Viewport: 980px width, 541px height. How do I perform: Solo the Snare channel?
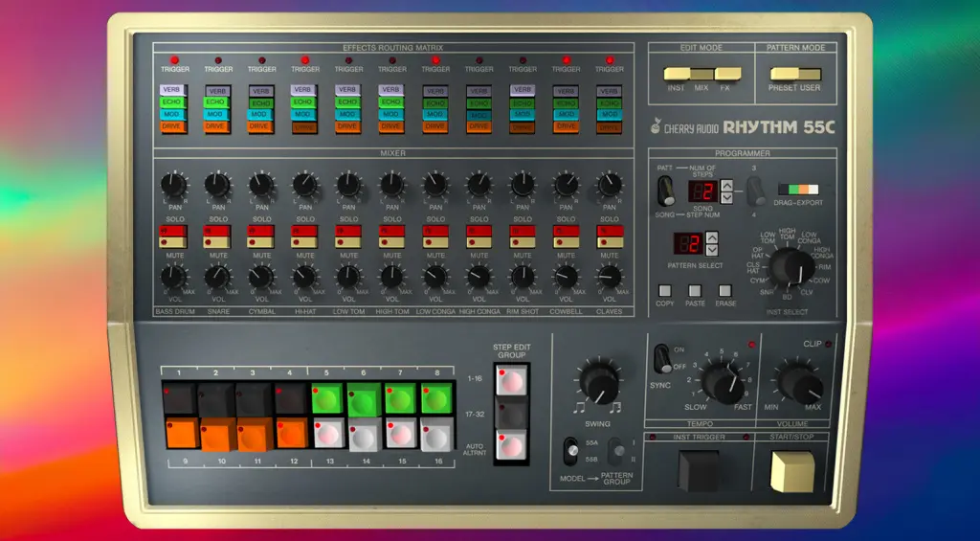click(x=217, y=231)
